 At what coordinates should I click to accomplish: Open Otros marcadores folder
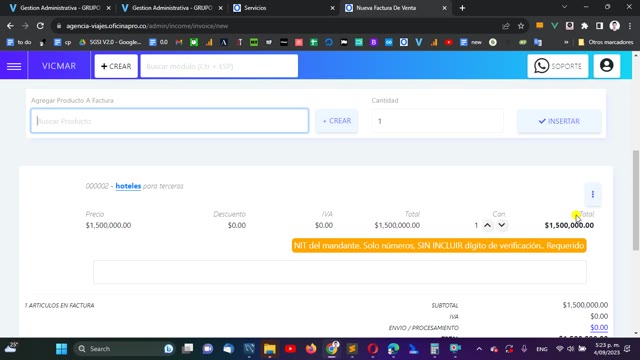[x=605, y=42]
